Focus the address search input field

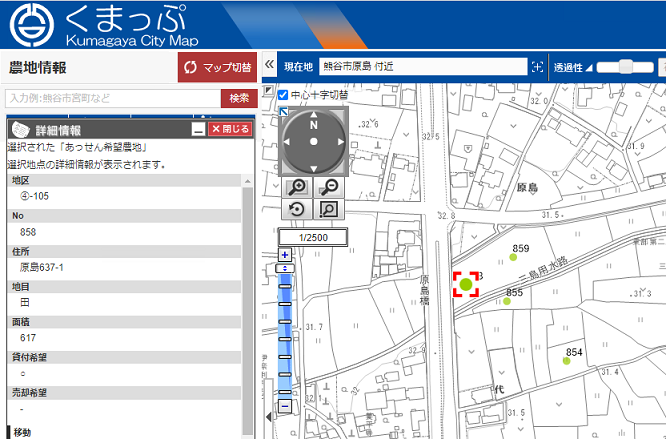point(110,98)
